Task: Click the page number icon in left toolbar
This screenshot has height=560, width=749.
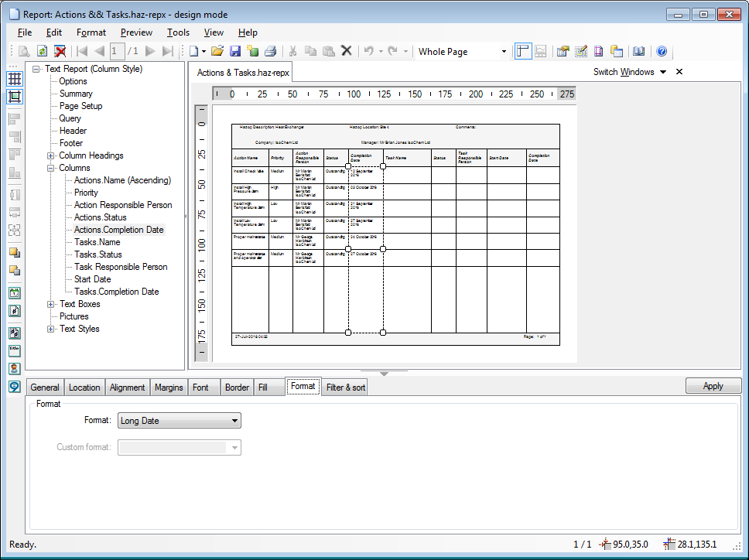Action: pos(14,311)
